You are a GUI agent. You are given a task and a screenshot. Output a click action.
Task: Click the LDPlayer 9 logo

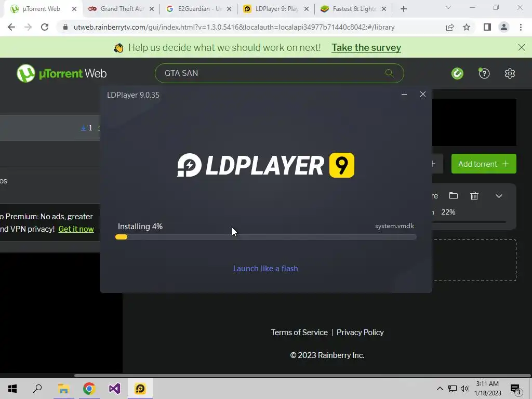coord(265,165)
